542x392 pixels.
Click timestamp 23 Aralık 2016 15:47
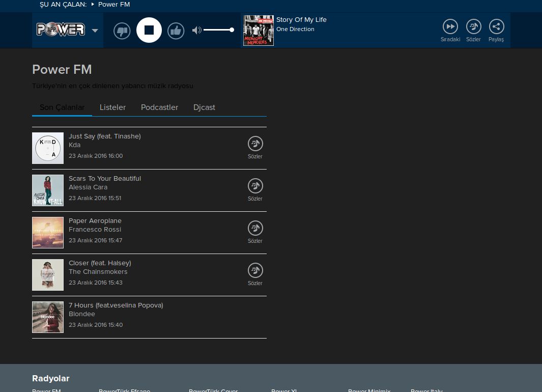click(95, 240)
